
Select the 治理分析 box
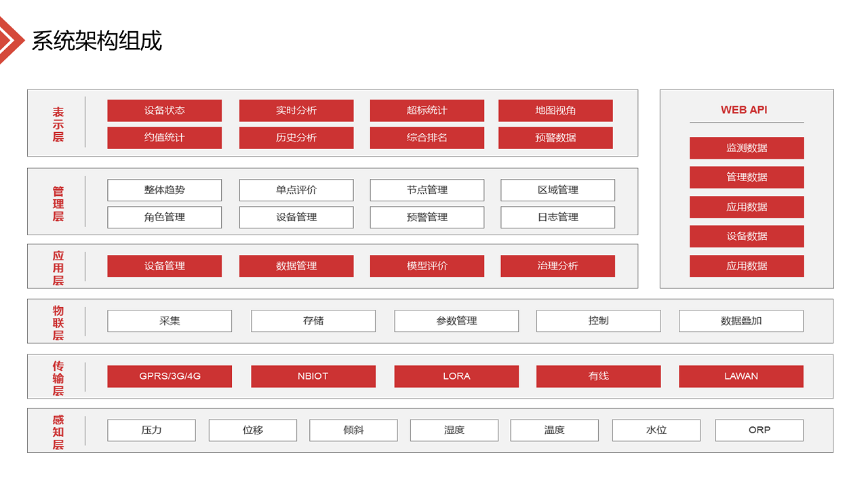(x=558, y=266)
